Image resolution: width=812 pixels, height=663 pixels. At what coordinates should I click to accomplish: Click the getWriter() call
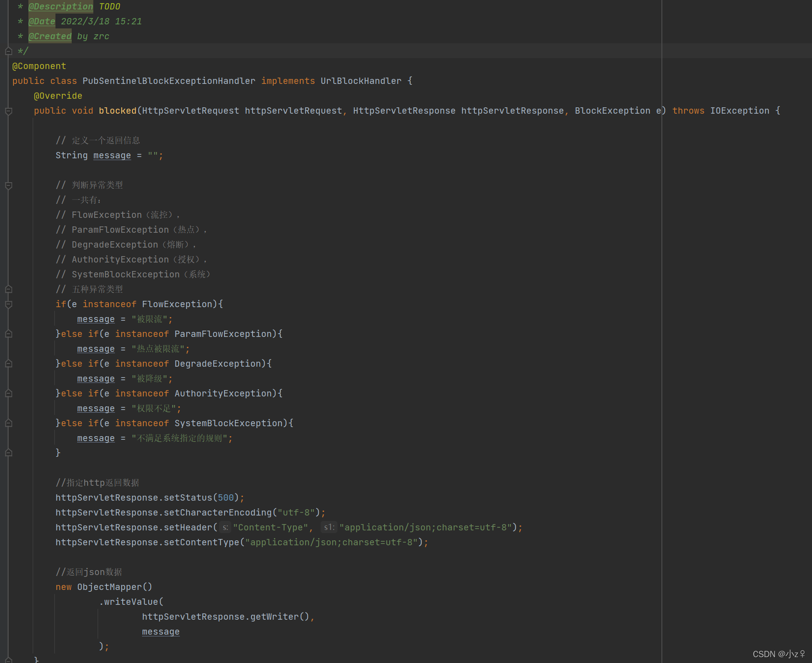tap(280, 617)
